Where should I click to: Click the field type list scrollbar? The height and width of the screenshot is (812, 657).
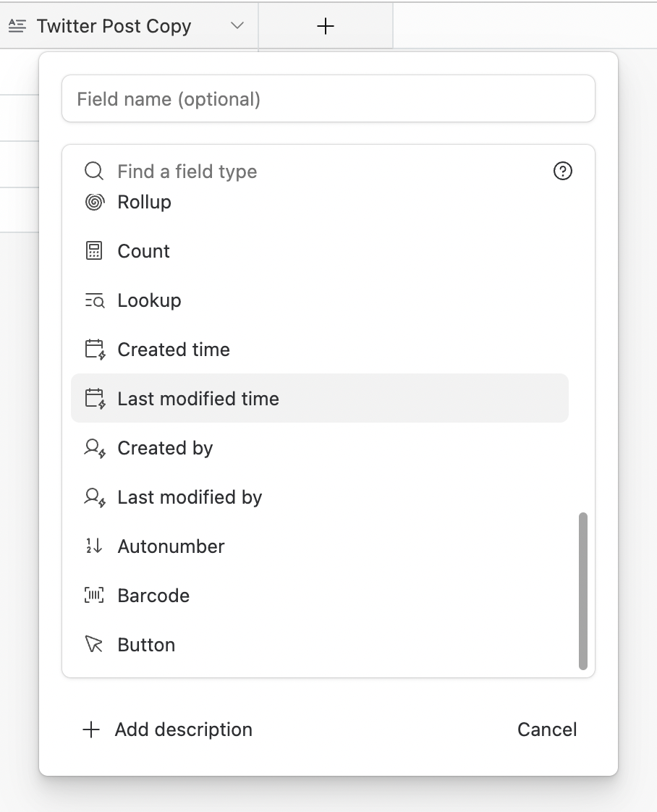(x=583, y=591)
